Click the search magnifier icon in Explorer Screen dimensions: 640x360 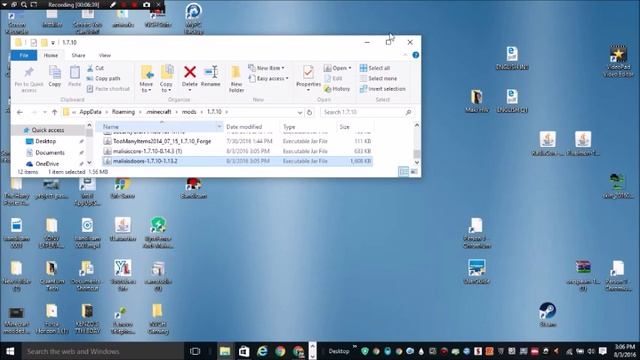pos(408,112)
